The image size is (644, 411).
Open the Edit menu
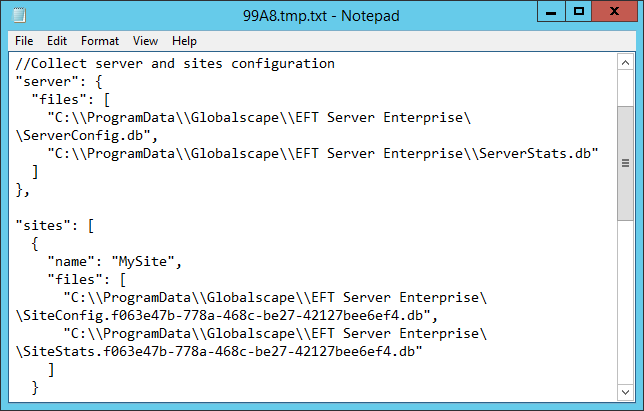pos(57,41)
